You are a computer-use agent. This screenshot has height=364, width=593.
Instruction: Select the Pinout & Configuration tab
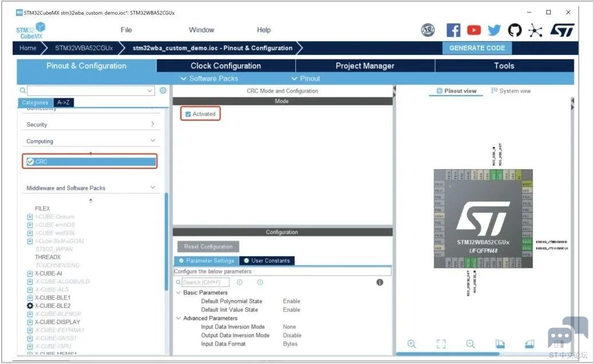[86, 66]
